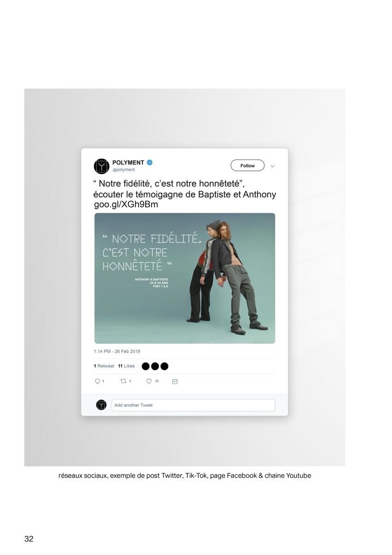Open the goo.gl/XGh9Bm link

(x=126, y=204)
